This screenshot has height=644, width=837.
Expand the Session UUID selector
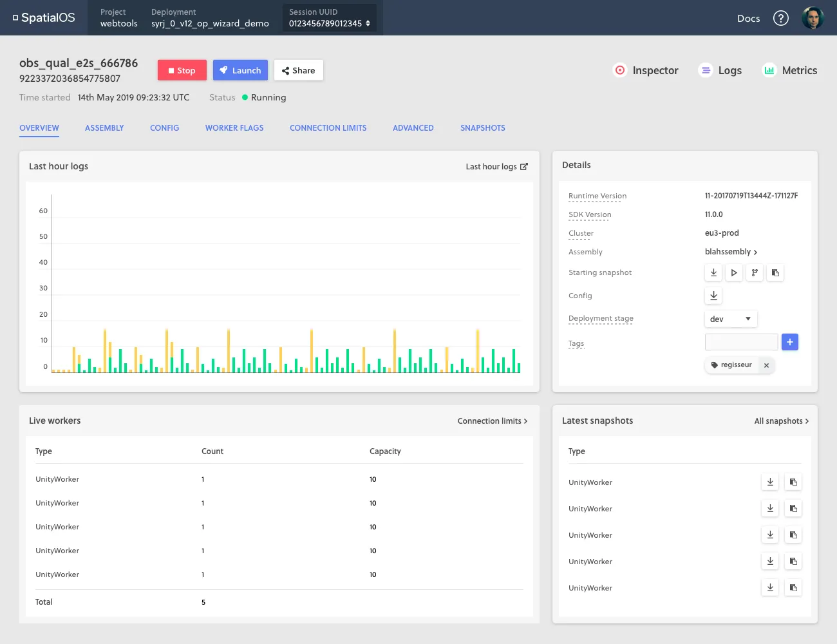tap(330, 18)
